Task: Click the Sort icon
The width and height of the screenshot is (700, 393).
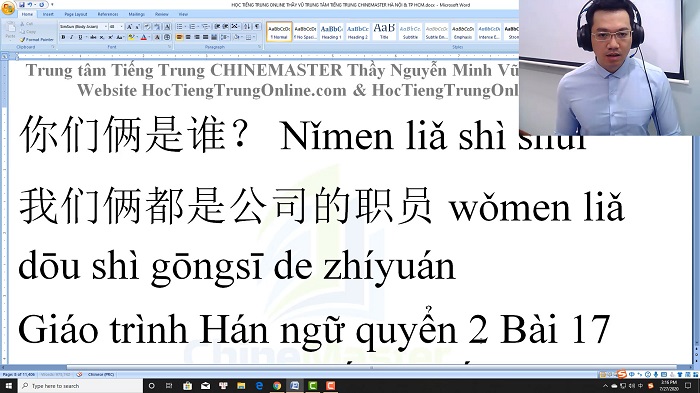Action: [x=247, y=27]
